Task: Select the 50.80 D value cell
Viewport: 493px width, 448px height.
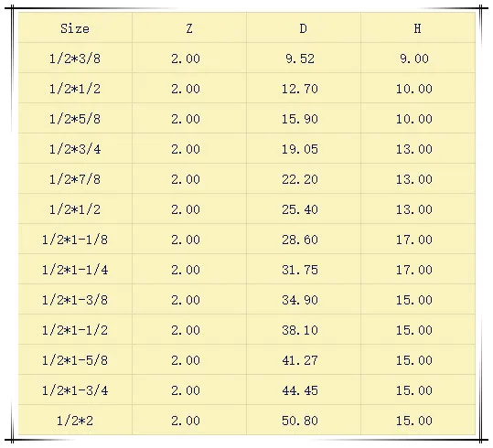Action: click(304, 421)
